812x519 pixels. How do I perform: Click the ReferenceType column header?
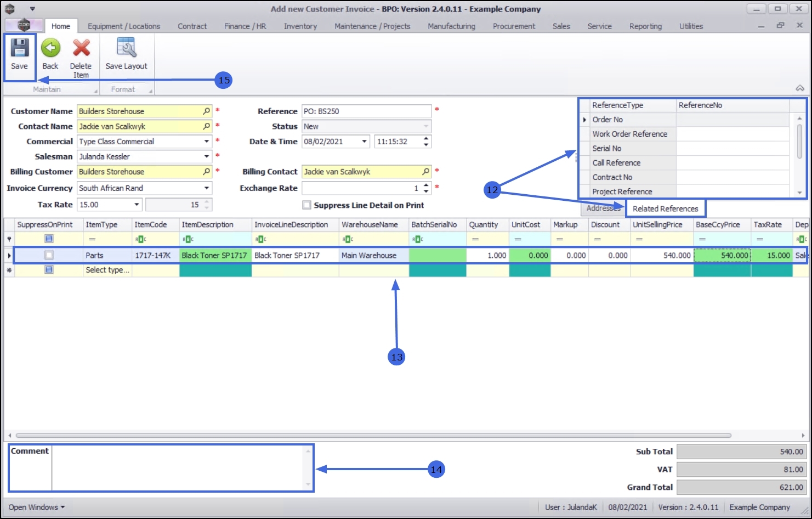tap(633, 105)
